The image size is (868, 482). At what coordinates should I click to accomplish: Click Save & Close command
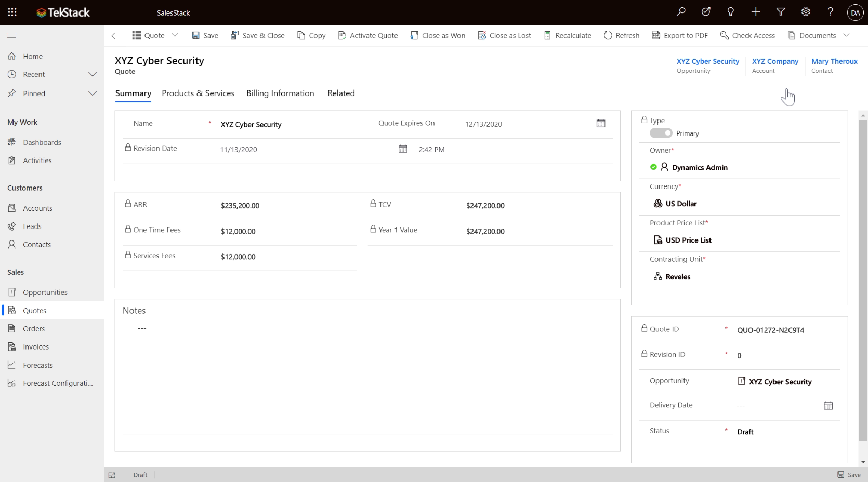click(x=257, y=35)
